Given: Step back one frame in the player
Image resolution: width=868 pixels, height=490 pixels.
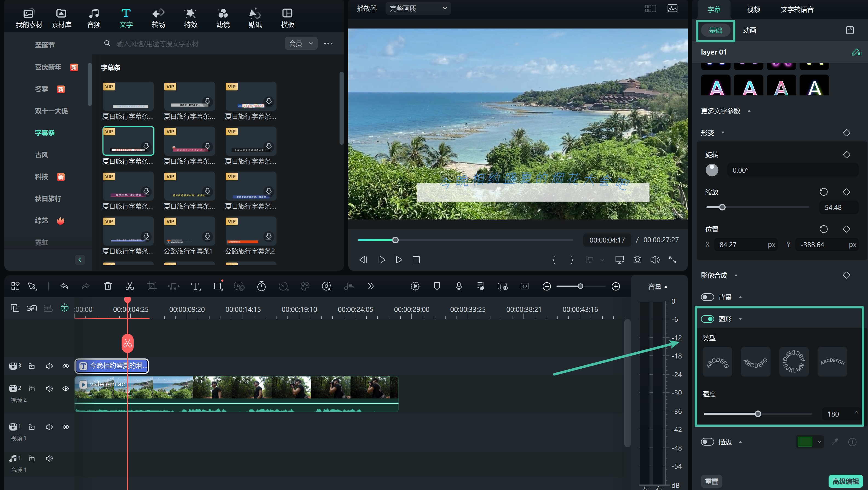Looking at the screenshot, I should click(x=363, y=260).
